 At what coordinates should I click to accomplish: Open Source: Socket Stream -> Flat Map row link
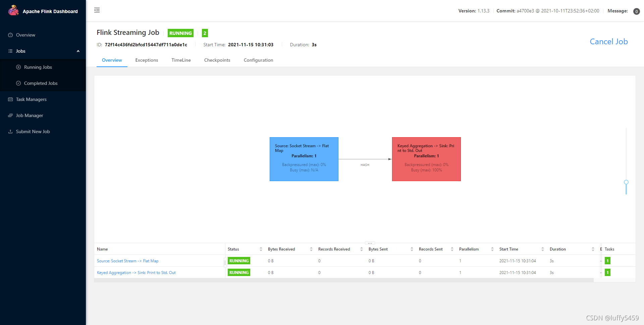[x=127, y=261]
